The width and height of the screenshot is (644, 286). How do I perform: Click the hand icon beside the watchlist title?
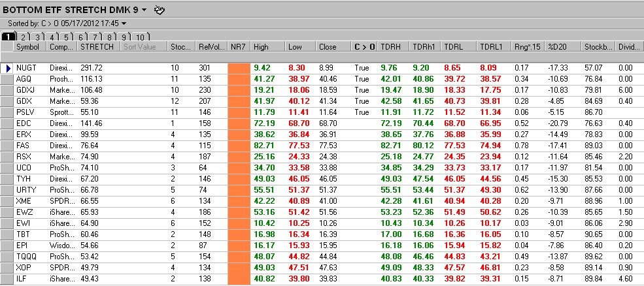(160, 10)
